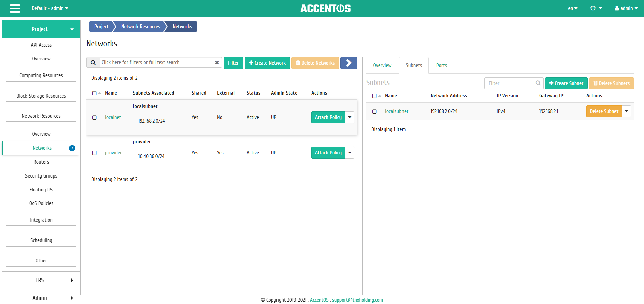Open Delete Subnet dropdown arrow for localsubnet

click(626, 111)
